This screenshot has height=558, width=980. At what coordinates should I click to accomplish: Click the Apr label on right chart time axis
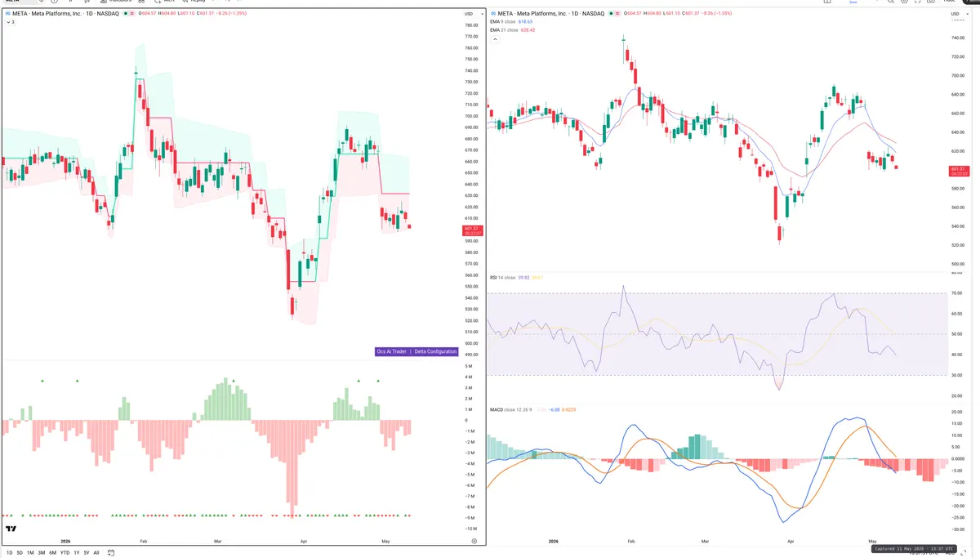pyautogui.click(x=790, y=541)
